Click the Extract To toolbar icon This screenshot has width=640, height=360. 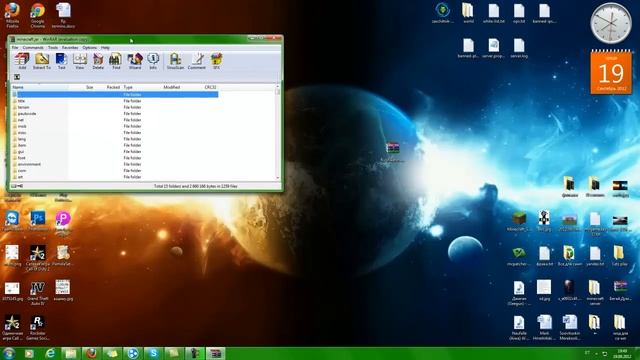42,61
